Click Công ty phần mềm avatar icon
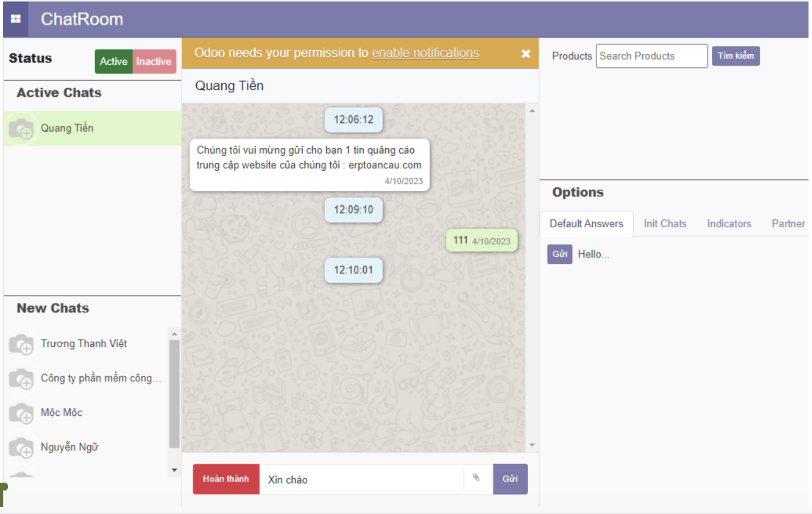812x514 pixels. [21, 379]
